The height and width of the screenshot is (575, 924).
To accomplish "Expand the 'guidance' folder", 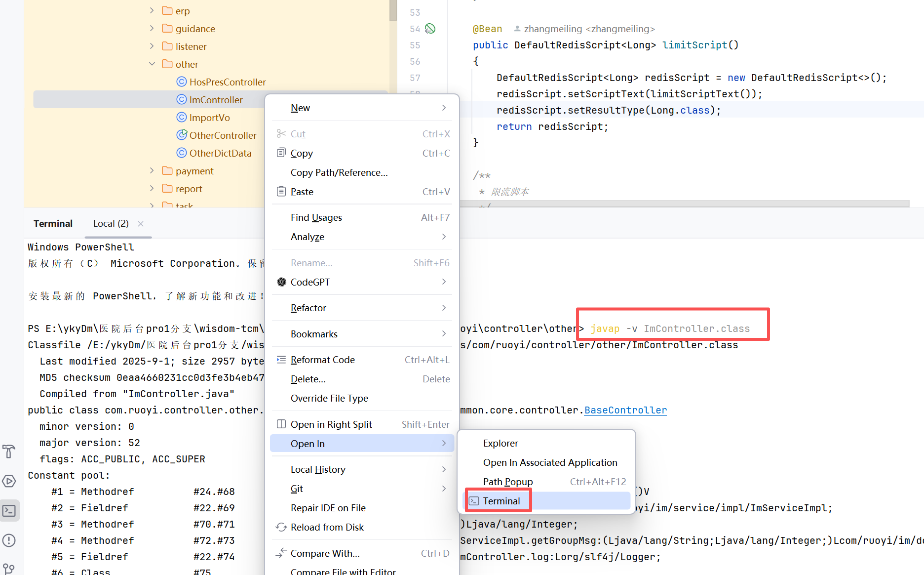I will pyautogui.click(x=152, y=29).
